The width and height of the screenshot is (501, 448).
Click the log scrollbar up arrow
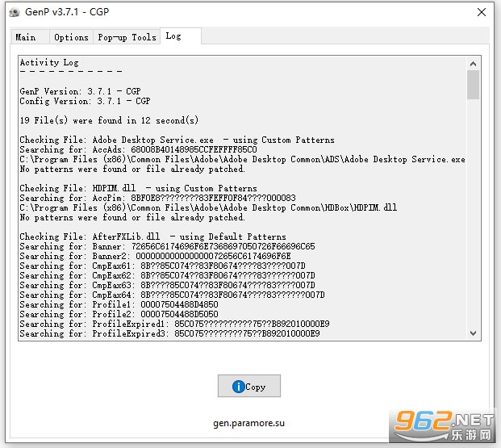point(474,64)
